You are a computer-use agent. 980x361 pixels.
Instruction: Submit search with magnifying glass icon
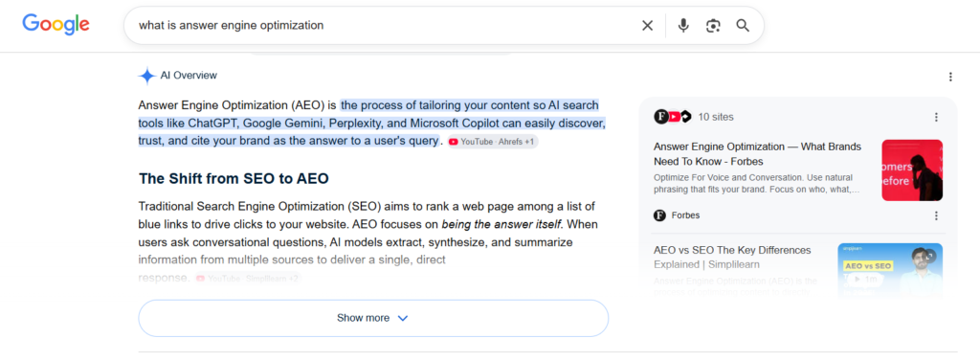point(743,26)
